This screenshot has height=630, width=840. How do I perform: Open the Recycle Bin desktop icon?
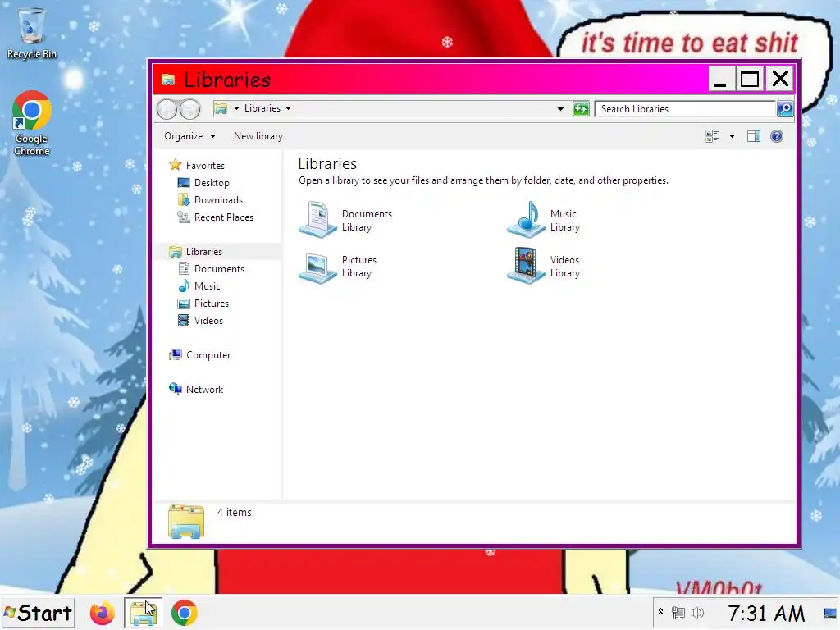pos(32,33)
